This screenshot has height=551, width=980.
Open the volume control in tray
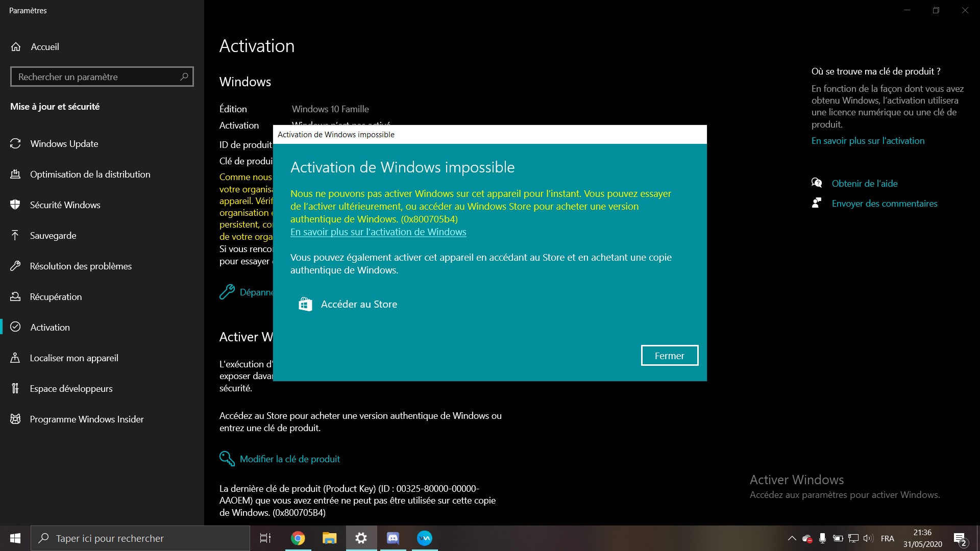tap(868, 538)
